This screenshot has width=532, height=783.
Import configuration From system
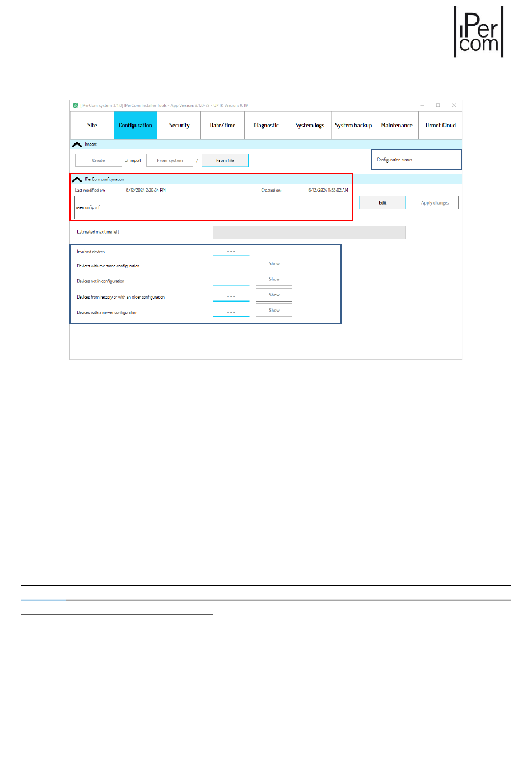coord(170,160)
